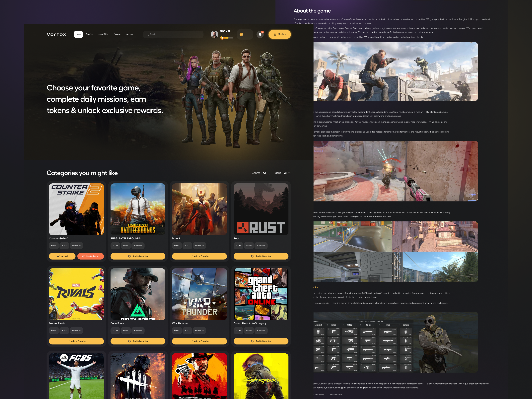532x399 pixels.
Task: Open the Dota 2 cover art
Action: coord(199,209)
